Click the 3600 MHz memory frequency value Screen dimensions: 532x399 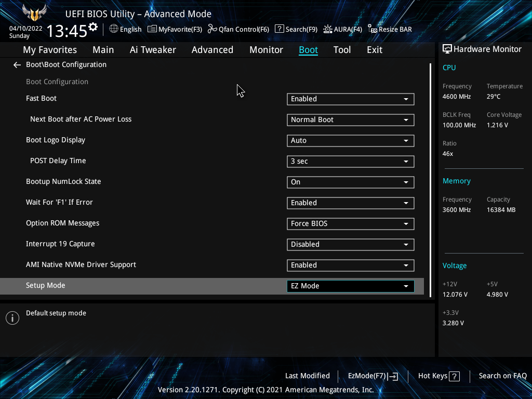pyautogui.click(x=457, y=210)
